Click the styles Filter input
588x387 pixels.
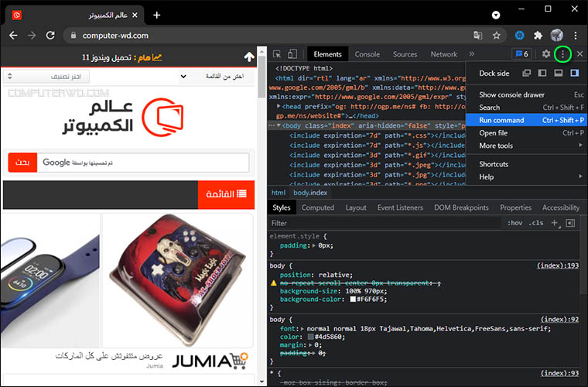(x=385, y=223)
